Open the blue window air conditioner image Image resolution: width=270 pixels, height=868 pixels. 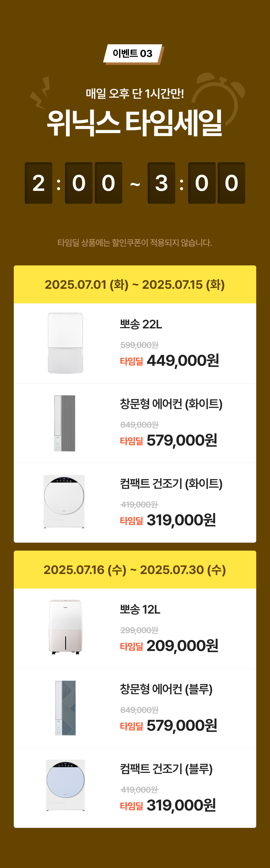click(x=66, y=708)
